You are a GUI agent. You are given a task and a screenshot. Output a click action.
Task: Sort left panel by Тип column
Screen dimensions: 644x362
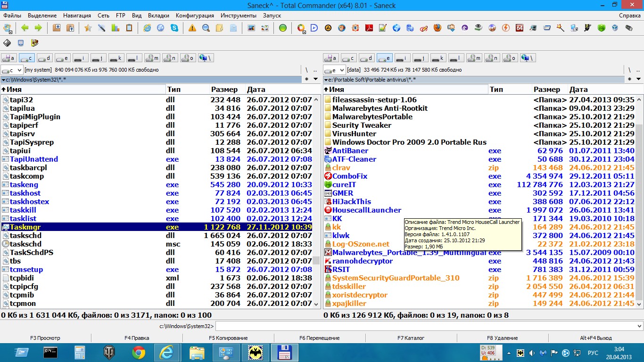tap(187, 89)
